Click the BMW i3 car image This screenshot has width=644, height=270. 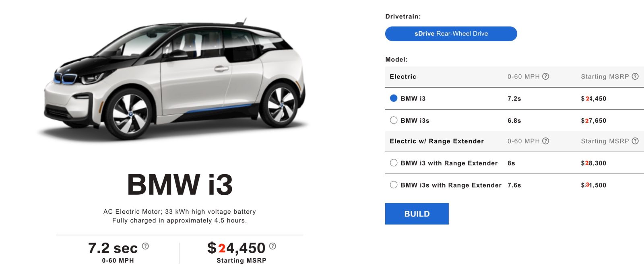click(173, 80)
